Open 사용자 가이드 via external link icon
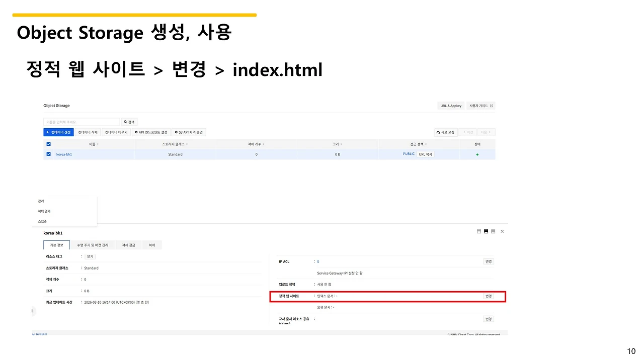Image resolution: width=644 pixels, height=362 pixels. [x=491, y=106]
